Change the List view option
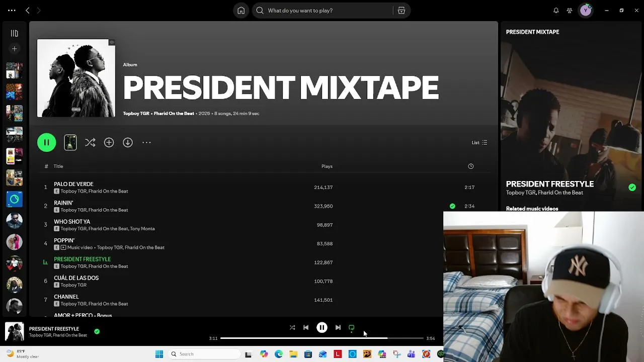 click(479, 143)
